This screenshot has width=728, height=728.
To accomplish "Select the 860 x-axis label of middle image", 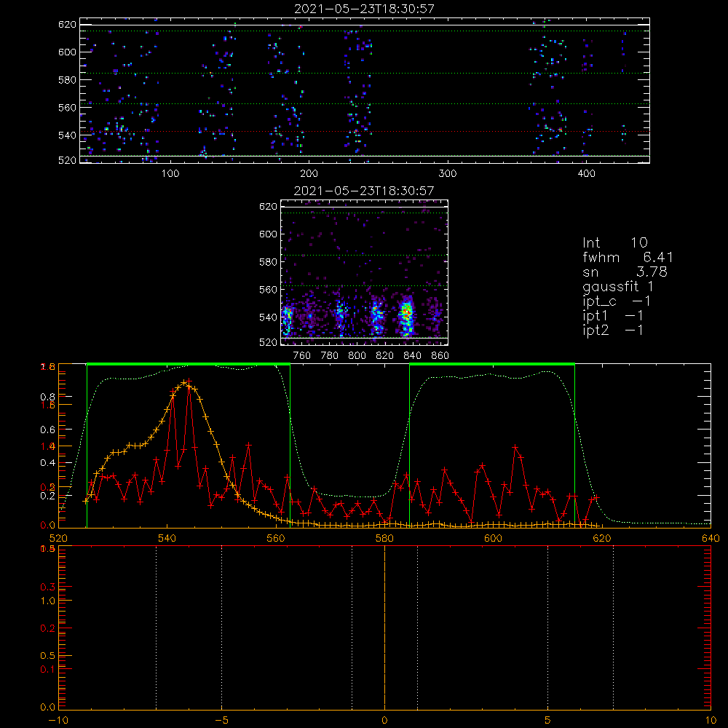I will pos(440,356).
